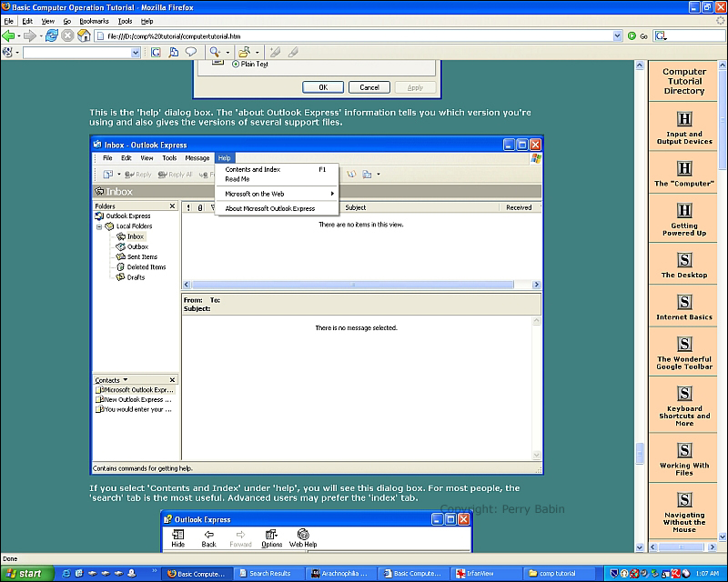
Task: Select the Drafts folder
Action: tap(130, 277)
